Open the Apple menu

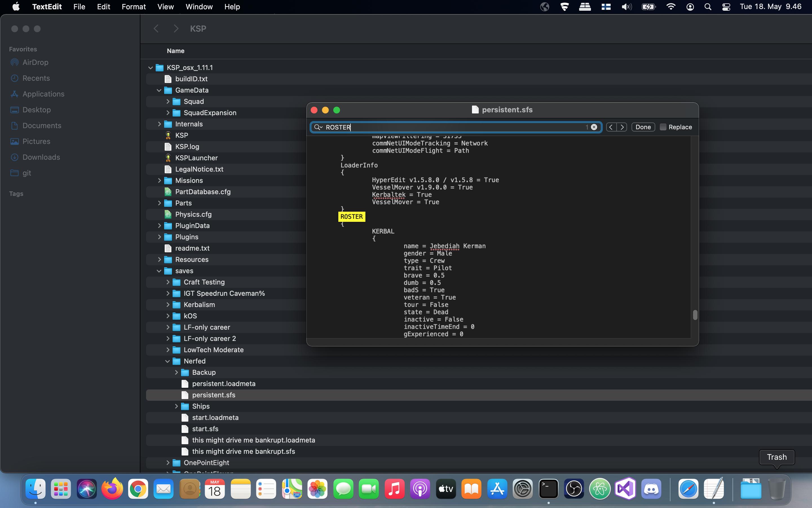pyautogui.click(x=16, y=7)
